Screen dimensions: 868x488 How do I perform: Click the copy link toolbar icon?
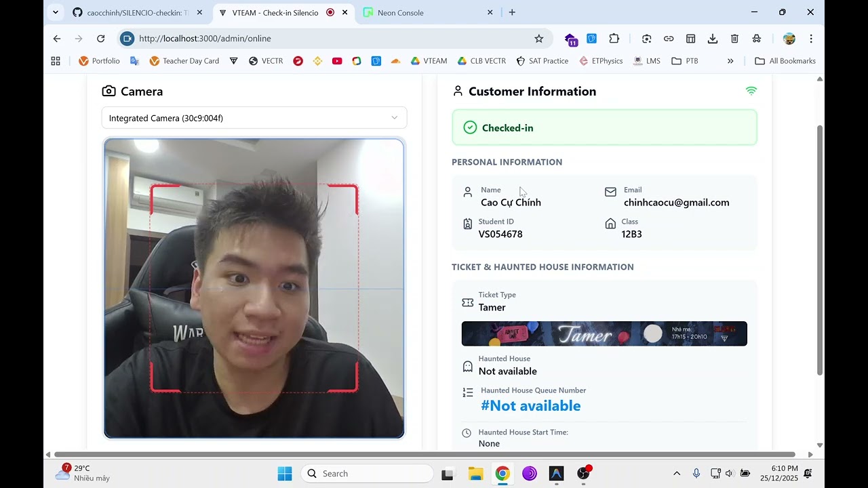click(669, 39)
